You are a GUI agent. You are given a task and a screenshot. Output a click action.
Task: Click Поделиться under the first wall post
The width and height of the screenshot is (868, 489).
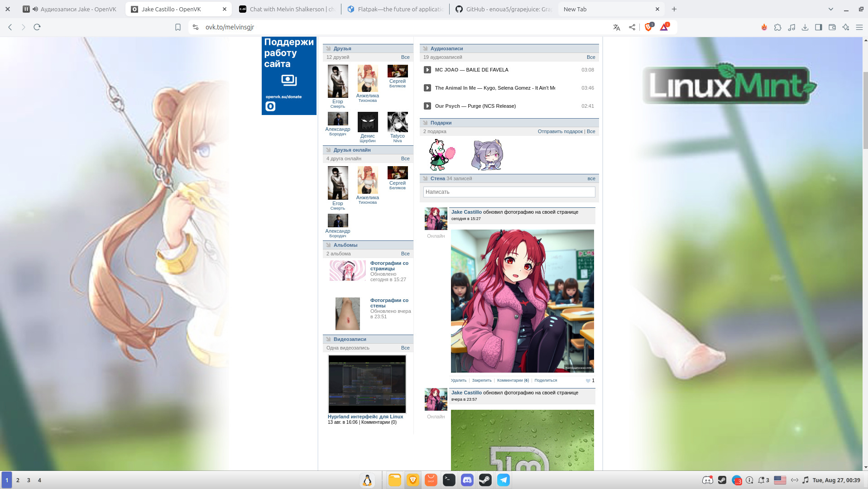(546, 380)
